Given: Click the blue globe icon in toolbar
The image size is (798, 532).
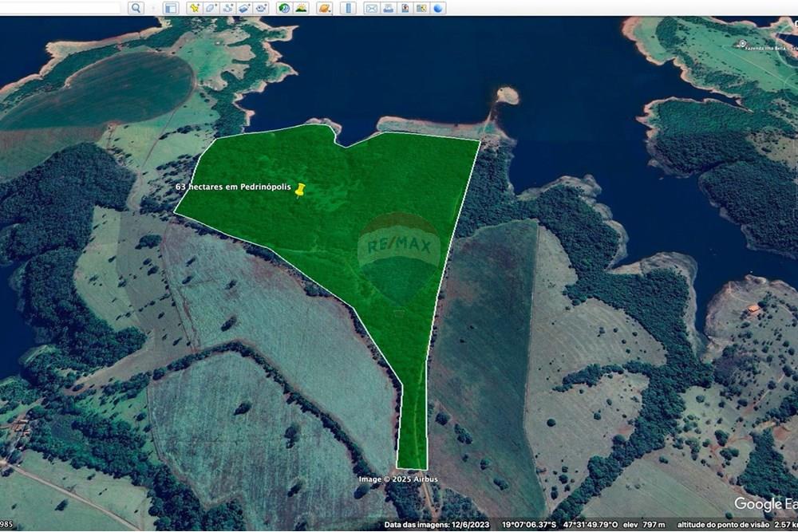Looking at the screenshot, I should click(x=438, y=8).
